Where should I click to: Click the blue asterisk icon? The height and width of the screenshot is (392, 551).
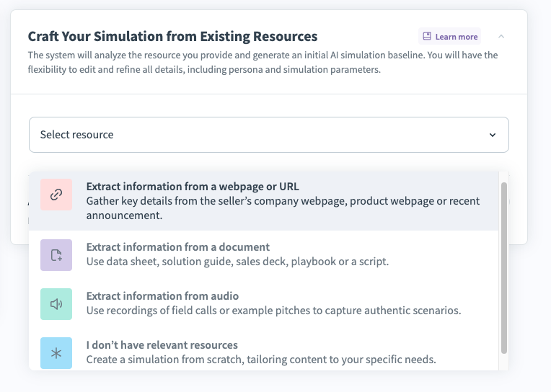(56, 353)
